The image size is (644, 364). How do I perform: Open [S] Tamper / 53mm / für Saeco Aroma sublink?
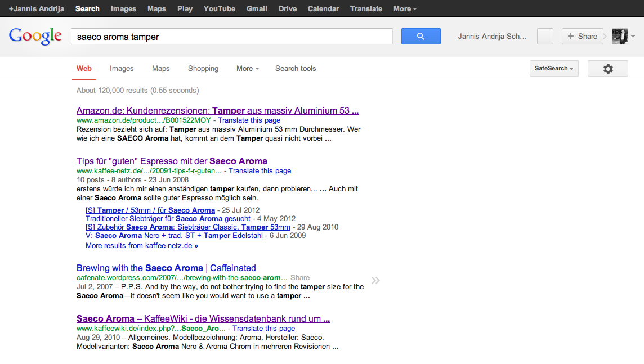[x=150, y=210]
